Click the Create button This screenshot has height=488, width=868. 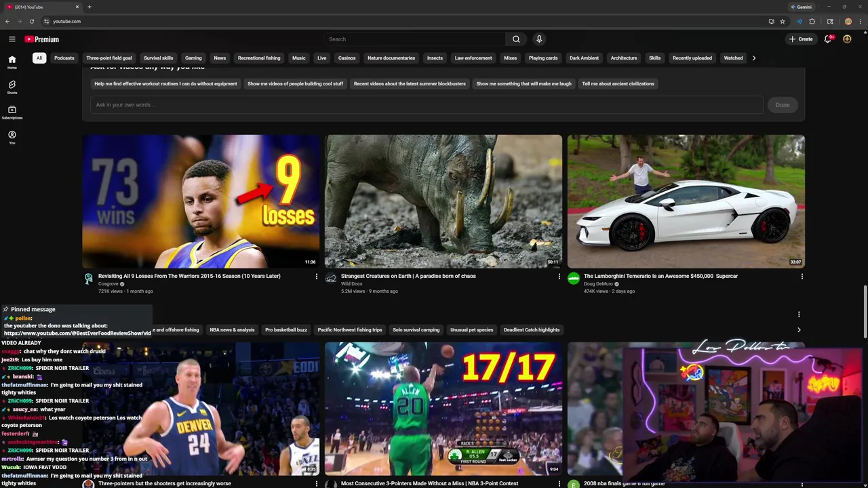[801, 39]
